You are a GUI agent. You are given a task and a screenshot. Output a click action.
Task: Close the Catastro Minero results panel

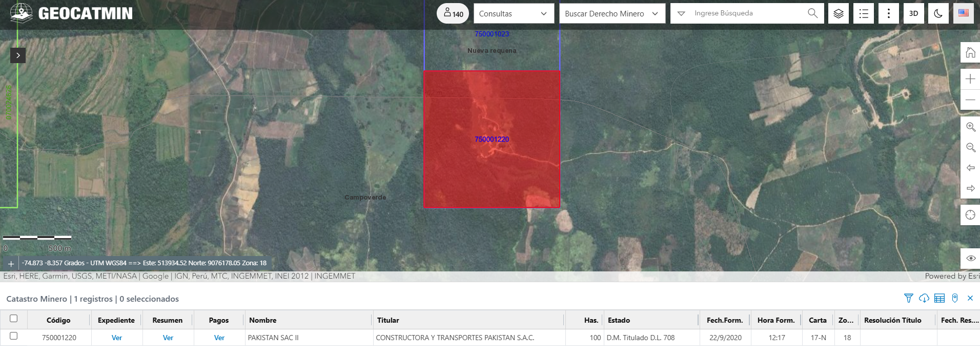(x=970, y=298)
